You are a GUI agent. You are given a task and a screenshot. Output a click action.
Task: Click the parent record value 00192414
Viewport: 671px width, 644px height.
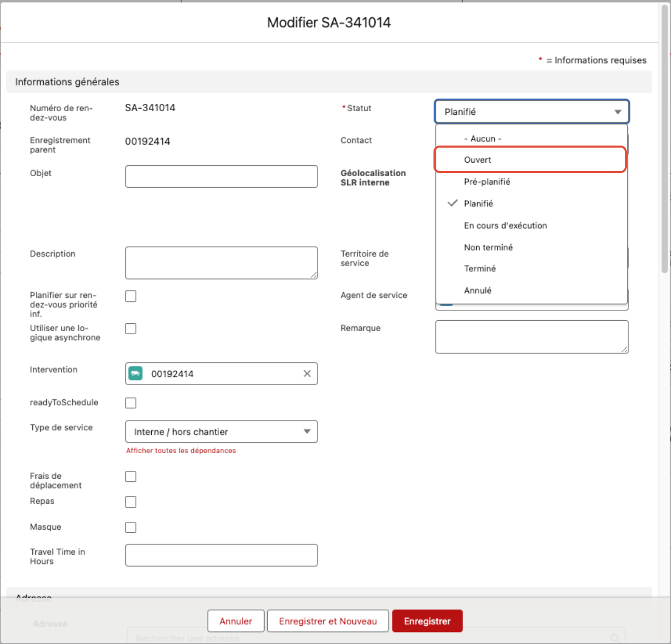(x=148, y=141)
